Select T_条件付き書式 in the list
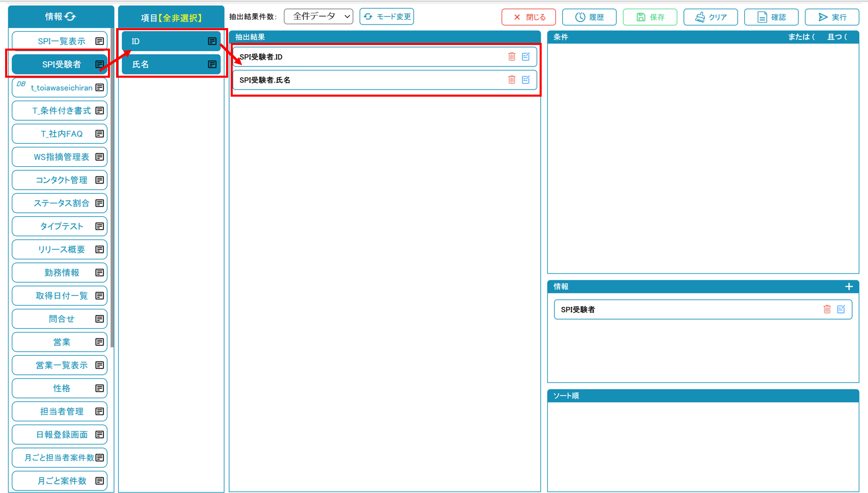 (60, 110)
